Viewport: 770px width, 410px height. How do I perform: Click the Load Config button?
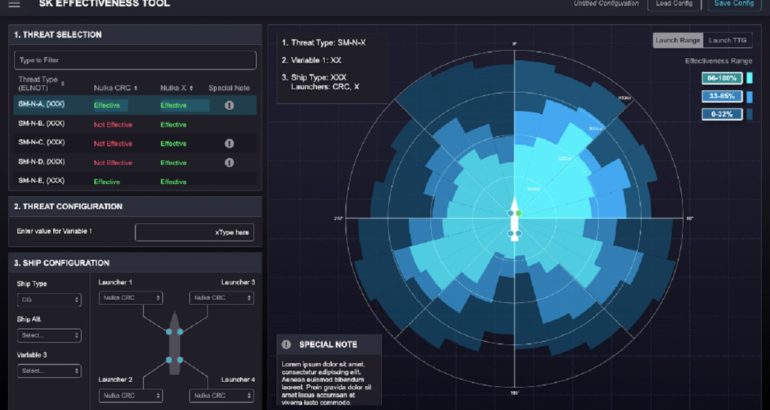point(677,4)
